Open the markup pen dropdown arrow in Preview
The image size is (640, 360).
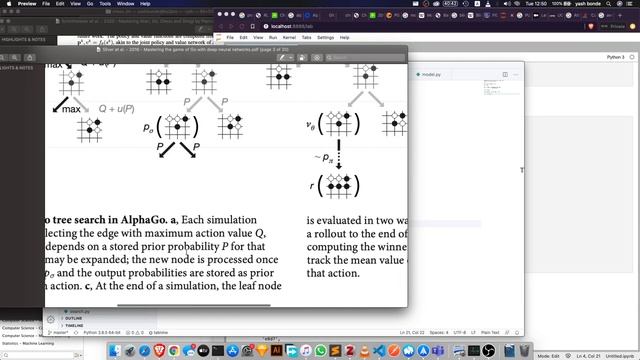pos(291,58)
